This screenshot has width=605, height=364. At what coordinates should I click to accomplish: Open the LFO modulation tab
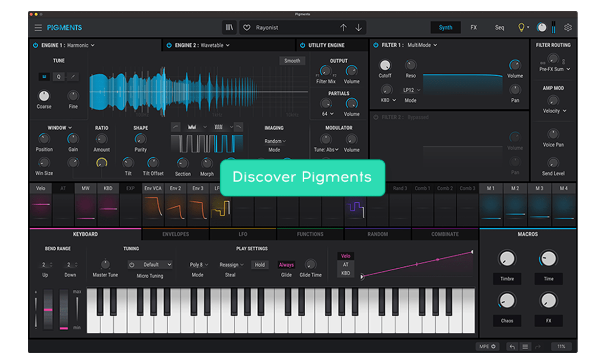[243, 235]
